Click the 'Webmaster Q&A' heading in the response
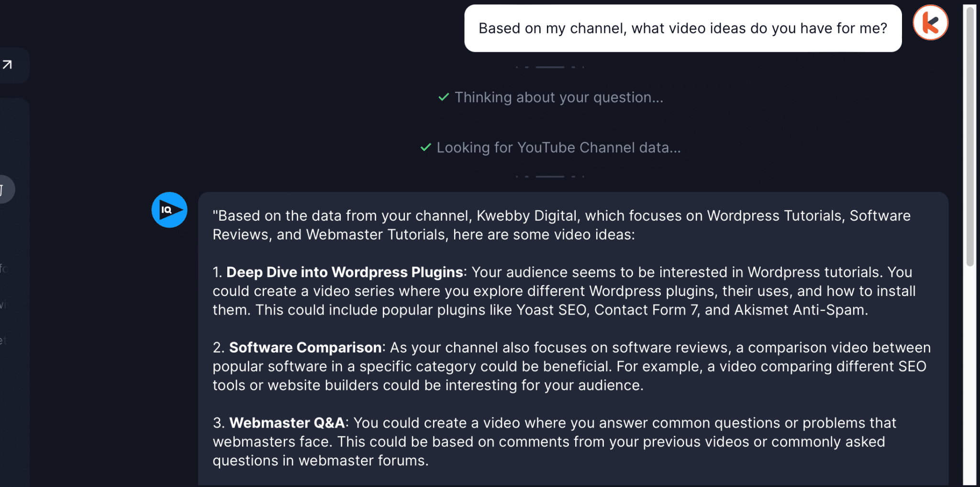The width and height of the screenshot is (980, 487). 287,422
